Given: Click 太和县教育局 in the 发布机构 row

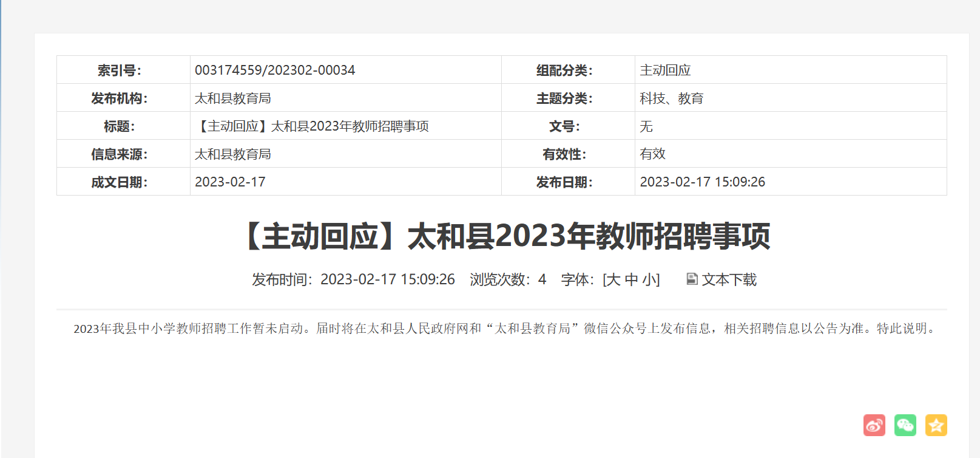Looking at the screenshot, I should pyautogui.click(x=232, y=98).
